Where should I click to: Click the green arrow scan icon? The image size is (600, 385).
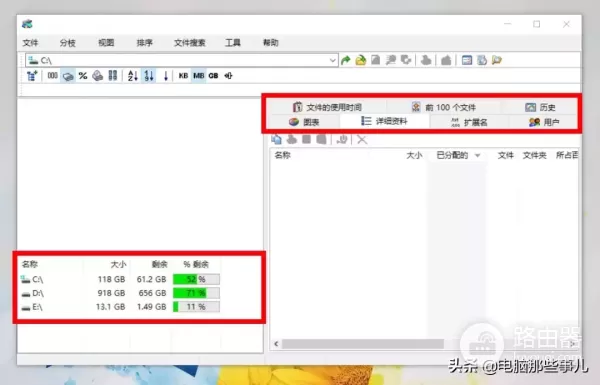[x=346, y=60]
